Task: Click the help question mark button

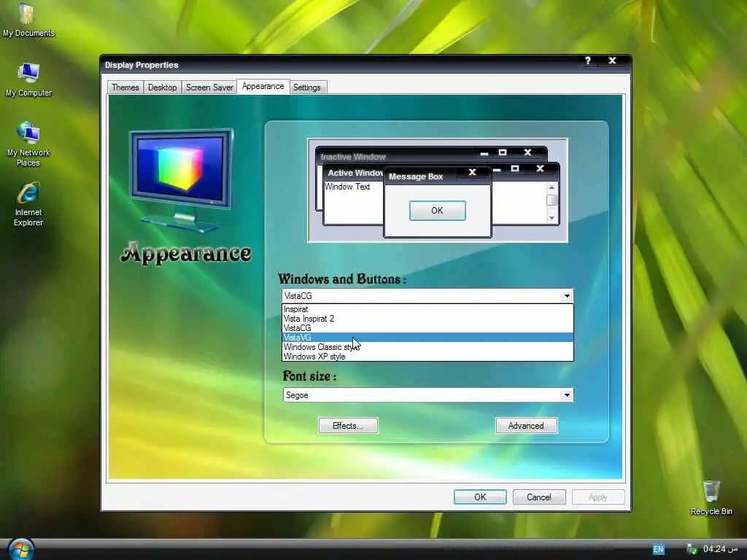Action: click(587, 61)
